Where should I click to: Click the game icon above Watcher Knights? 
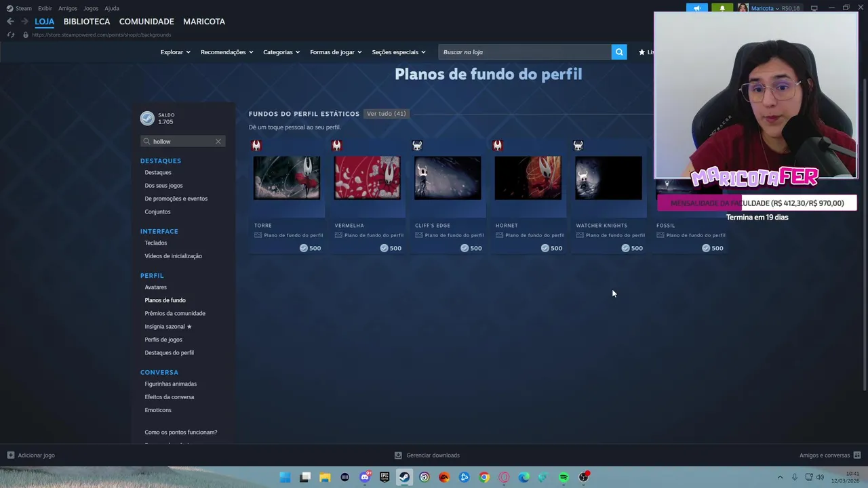point(578,146)
